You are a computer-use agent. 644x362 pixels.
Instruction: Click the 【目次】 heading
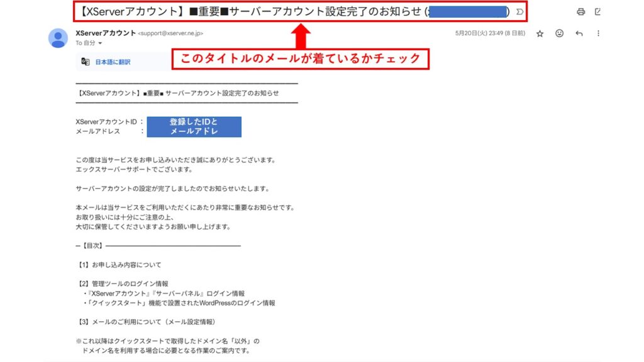click(x=92, y=246)
